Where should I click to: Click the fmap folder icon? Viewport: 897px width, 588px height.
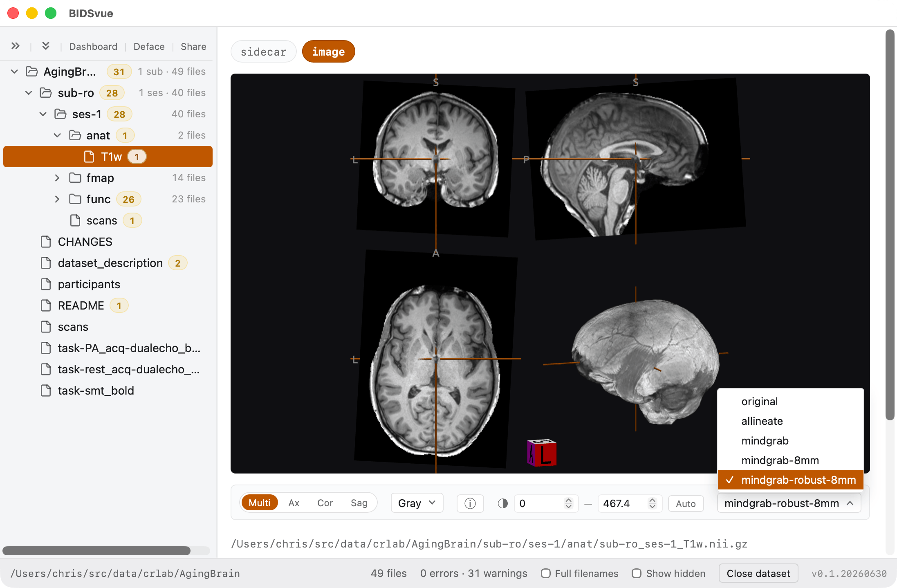tap(75, 178)
